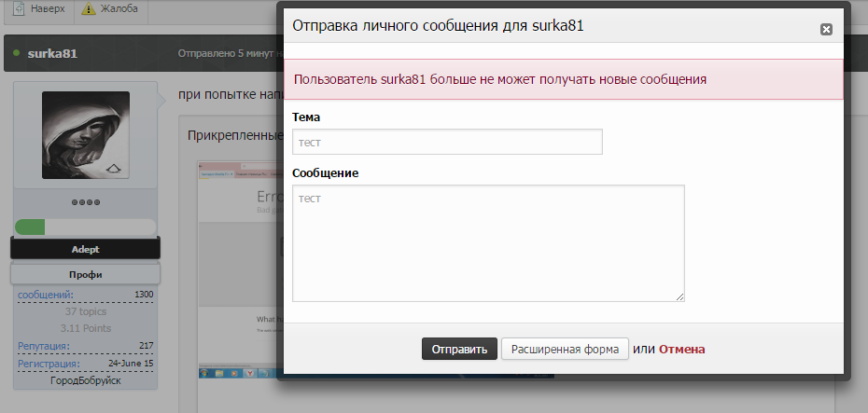This screenshot has height=413, width=868.
Task: Open surka81's hooded avatar image
Action: pos(86,134)
